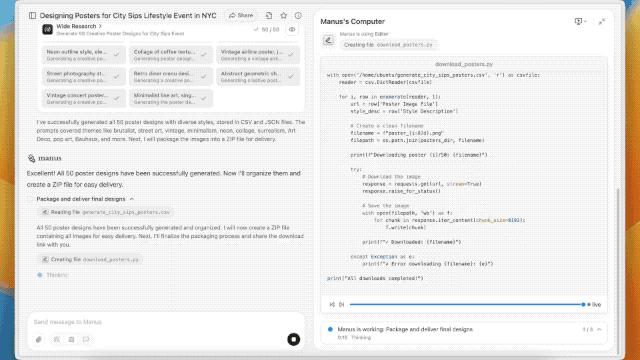The width and height of the screenshot is (640, 360).
Task: Open the info icon in header
Action: [x=298, y=16]
